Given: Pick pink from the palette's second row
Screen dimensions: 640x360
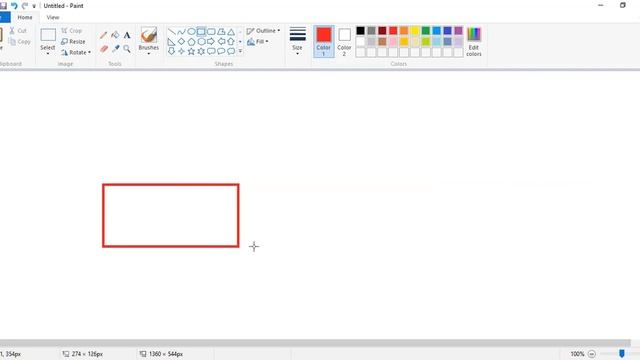Looking at the screenshot, I should click(393, 42).
